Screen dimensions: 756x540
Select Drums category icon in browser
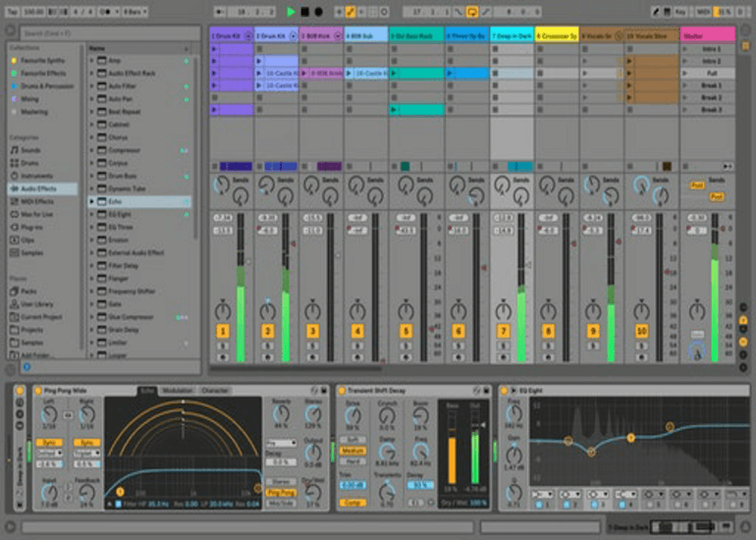pyautogui.click(x=14, y=163)
